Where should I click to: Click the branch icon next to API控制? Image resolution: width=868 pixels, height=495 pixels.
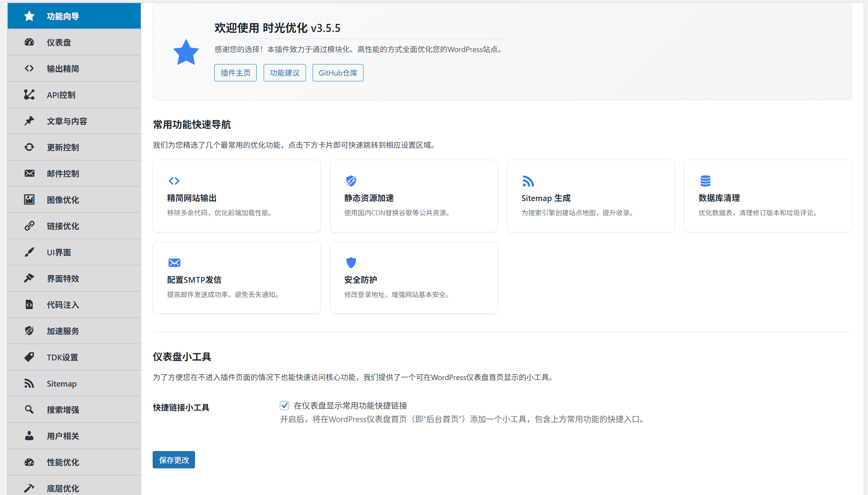tap(29, 95)
